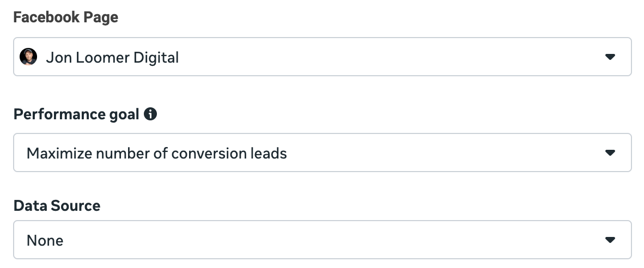
Task: Click empty area inside the Performance goal selector
Action: [436, 153]
